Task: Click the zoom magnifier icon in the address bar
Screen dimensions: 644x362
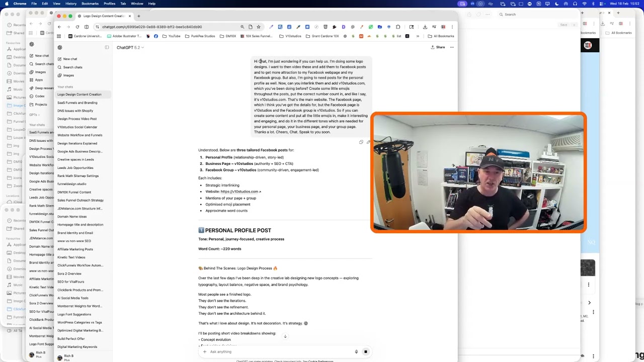Action: click(x=242, y=27)
